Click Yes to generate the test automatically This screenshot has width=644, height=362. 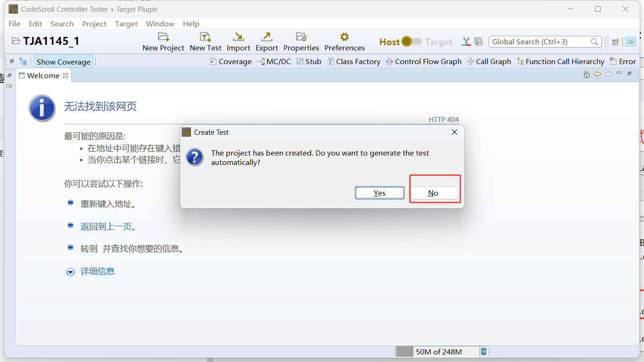(x=380, y=193)
